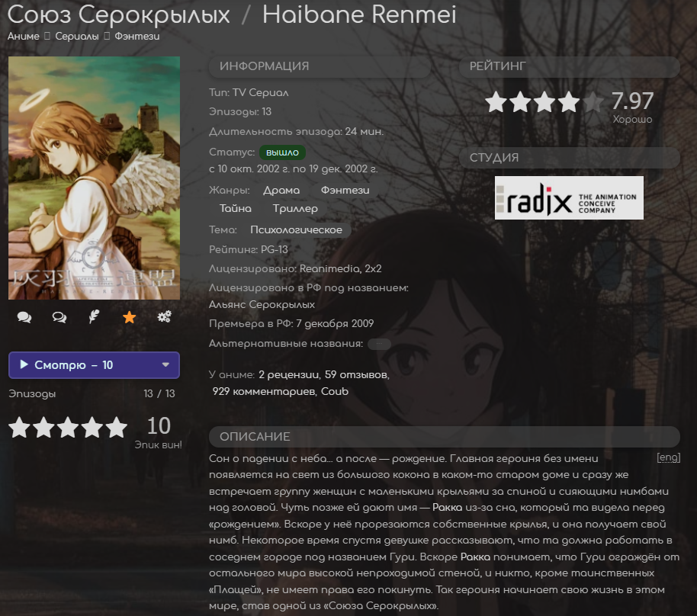Open the Аниме breadcrumb link

(24, 37)
